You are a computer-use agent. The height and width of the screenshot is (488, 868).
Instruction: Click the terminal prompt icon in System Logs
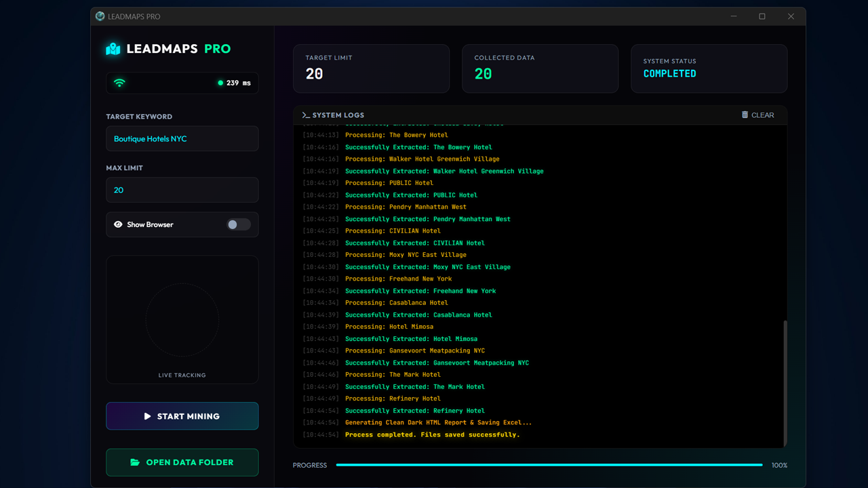tap(306, 115)
